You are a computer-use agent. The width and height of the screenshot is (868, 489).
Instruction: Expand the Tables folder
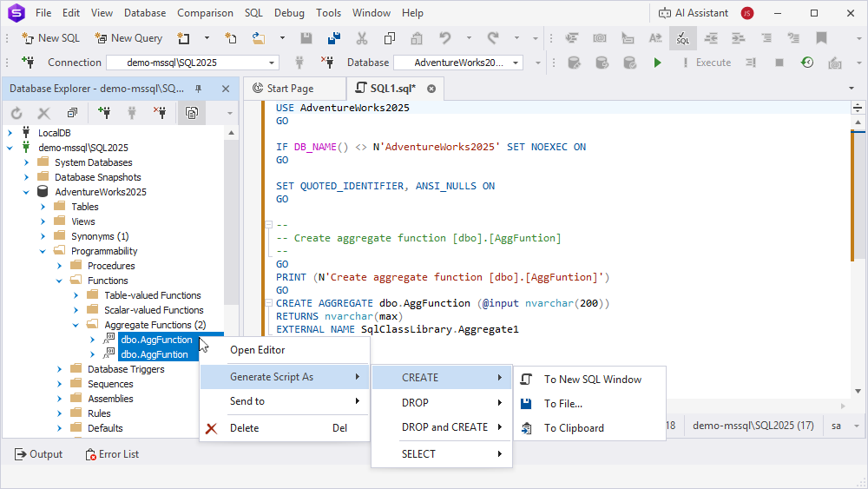pyautogui.click(x=43, y=207)
